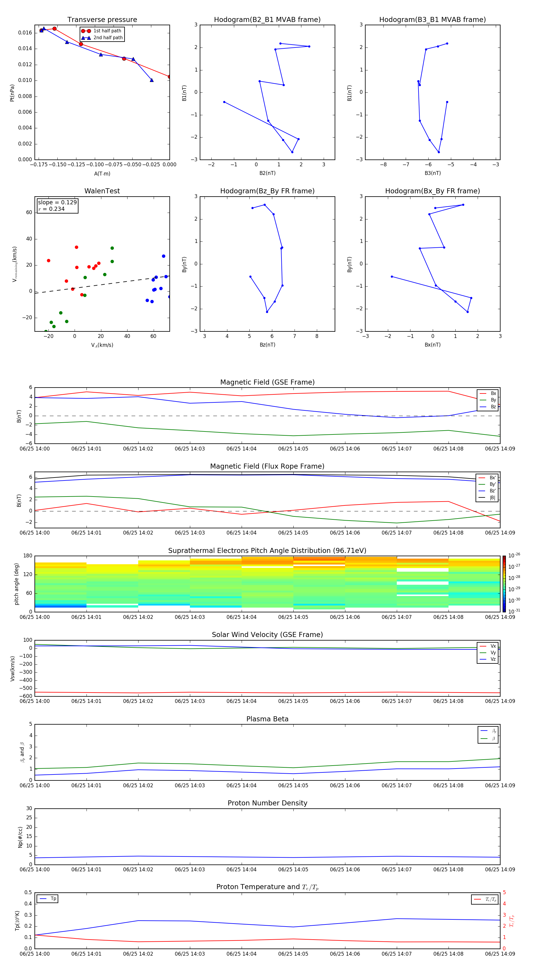Click the last blue triangle in Transverse pressure plot
Image resolution: width=535 pixels, height=980 pixels.
(152, 80)
